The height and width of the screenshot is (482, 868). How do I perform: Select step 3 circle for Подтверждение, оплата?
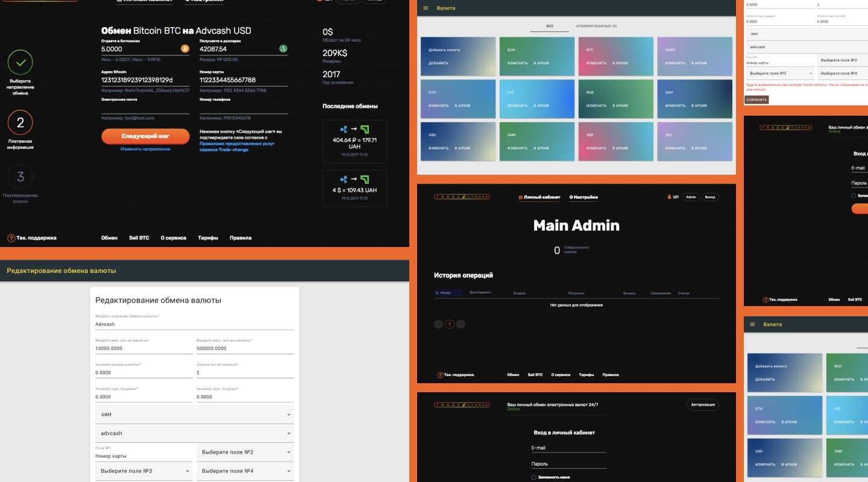pyautogui.click(x=20, y=177)
